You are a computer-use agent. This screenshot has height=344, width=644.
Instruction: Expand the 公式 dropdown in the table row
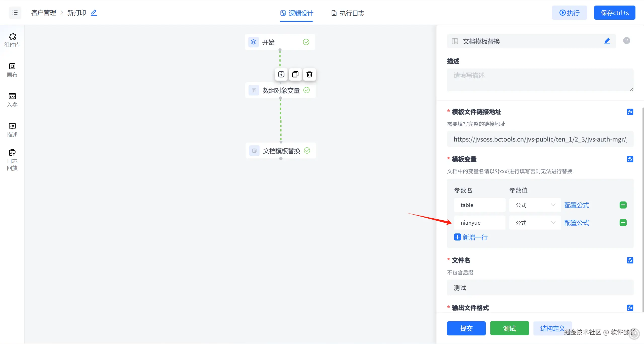pyautogui.click(x=535, y=205)
